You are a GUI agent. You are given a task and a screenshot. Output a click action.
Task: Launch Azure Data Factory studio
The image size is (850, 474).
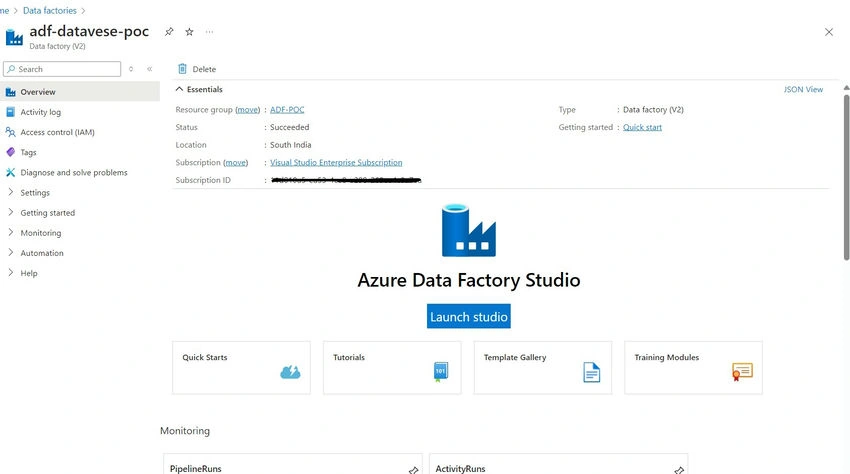point(468,316)
